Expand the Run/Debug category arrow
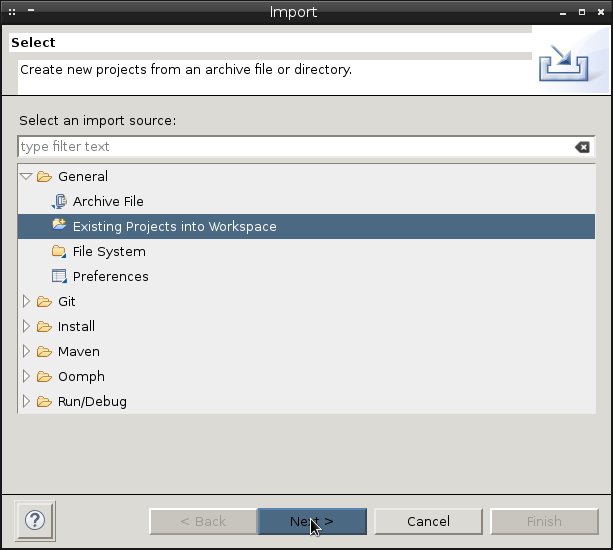 [26, 401]
